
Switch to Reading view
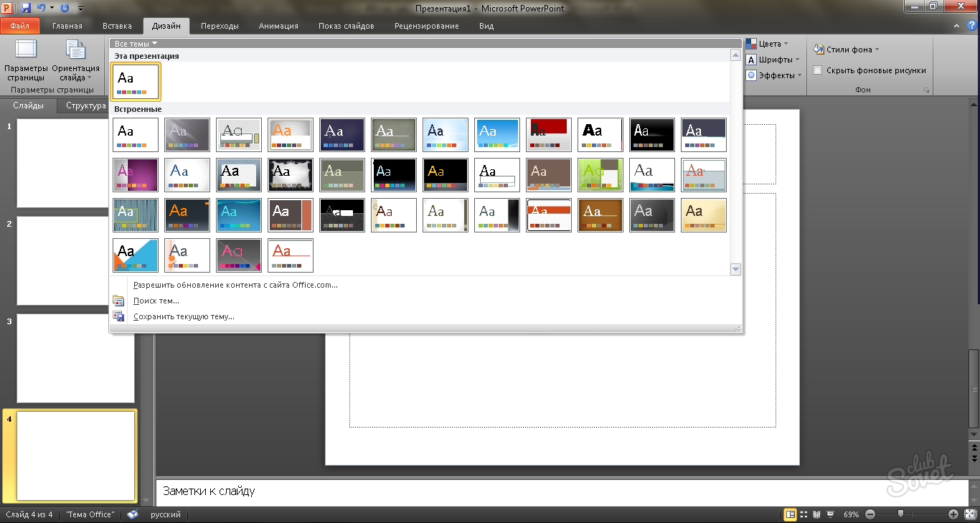pos(816,514)
